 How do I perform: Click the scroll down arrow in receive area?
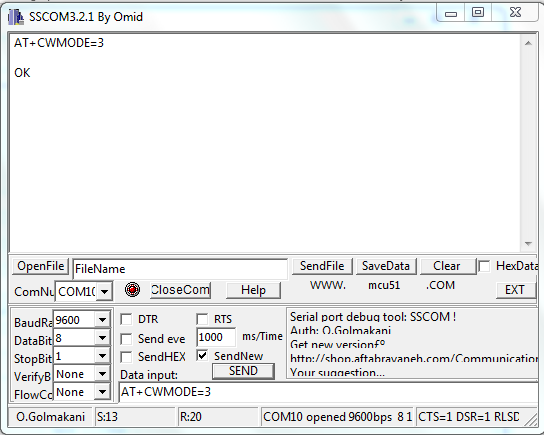[528, 244]
